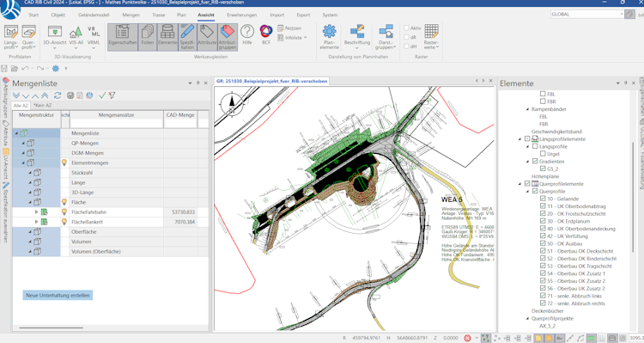
Task: Open the Trasse ribbon tab
Action: (159, 15)
